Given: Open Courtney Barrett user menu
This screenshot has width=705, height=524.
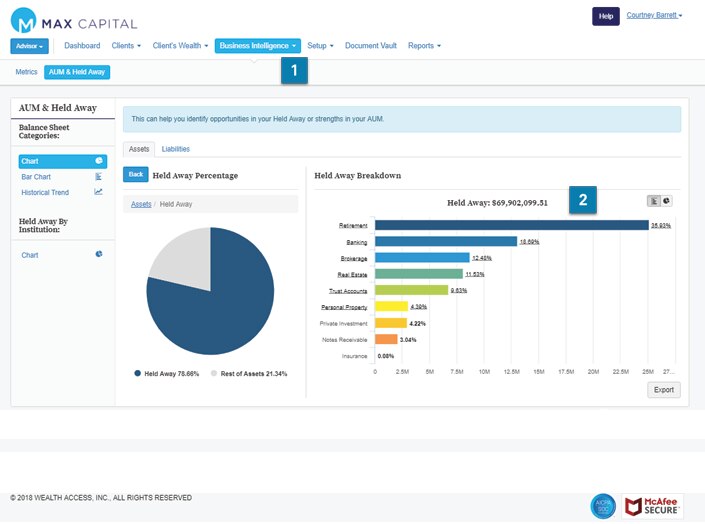Looking at the screenshot, I should (x=654, y=16).
